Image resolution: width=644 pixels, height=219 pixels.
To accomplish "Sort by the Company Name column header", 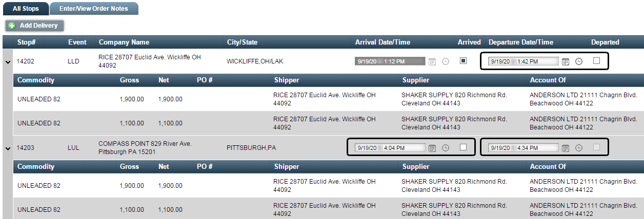I will tap(124, 42).
